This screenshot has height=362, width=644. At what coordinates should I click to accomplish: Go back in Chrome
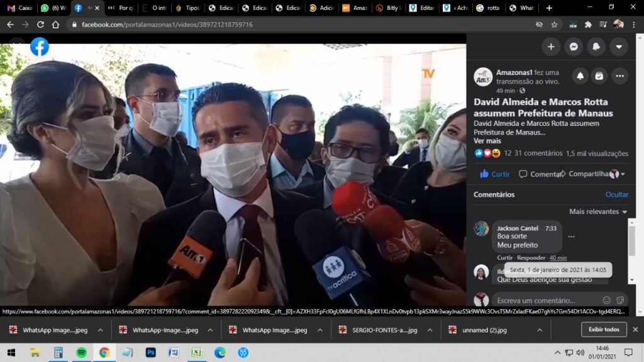click(10, 25)
